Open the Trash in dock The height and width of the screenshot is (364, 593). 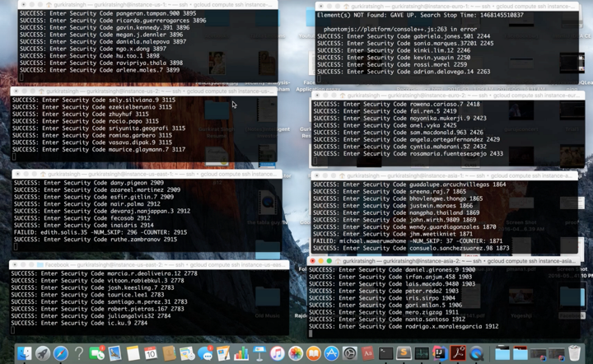click(x=574, y=353)
